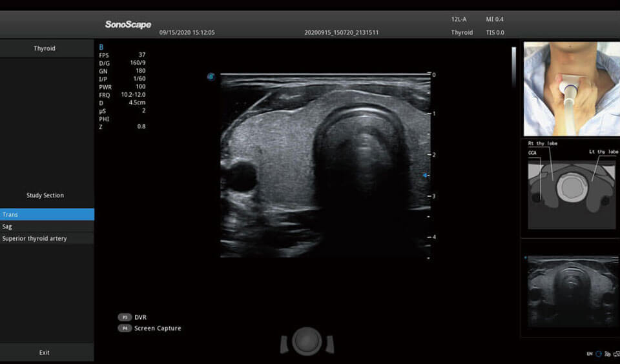
Task: Click the trackball icon at bottom center
Action: click(307, 341)
